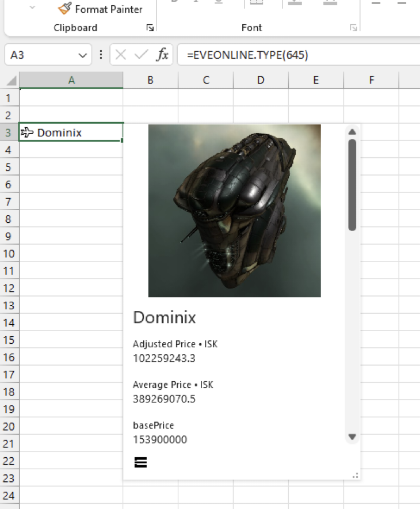Select cell A24
Viewport: 420px width, 509px height.
[71, 496]
